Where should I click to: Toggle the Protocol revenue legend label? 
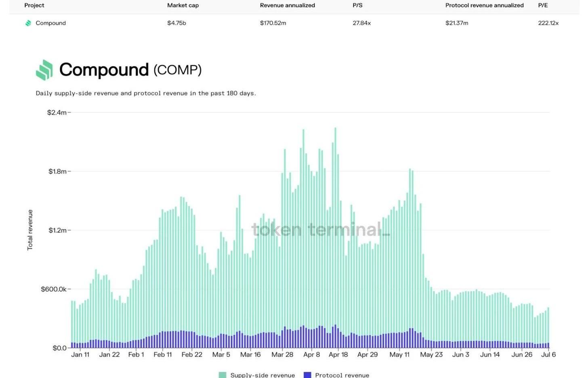342,375
